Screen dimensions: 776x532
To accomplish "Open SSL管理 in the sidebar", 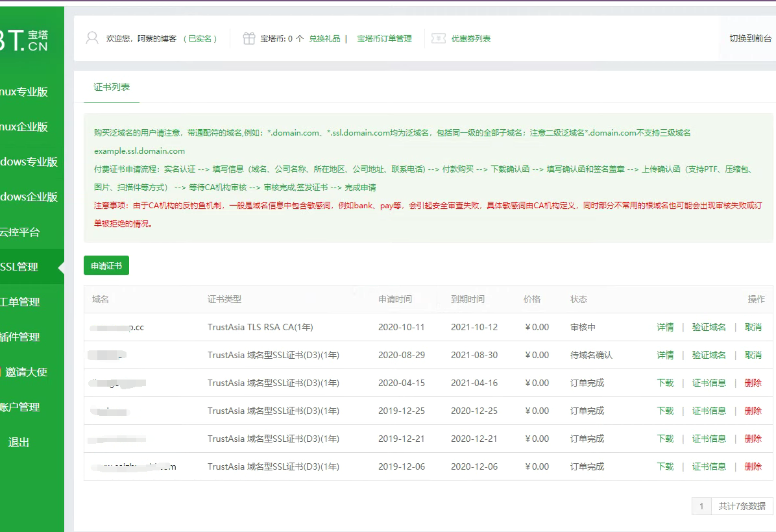I will 19,267.
